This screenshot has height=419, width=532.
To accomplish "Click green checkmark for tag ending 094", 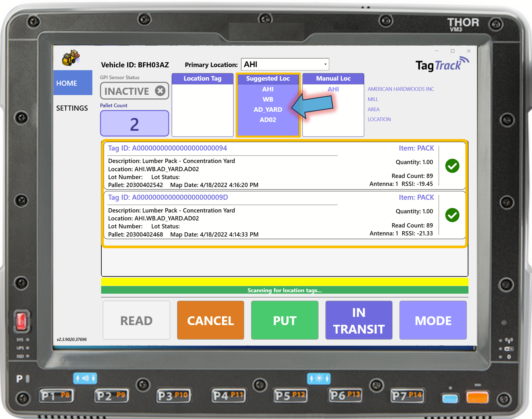I will click(452, 166).
